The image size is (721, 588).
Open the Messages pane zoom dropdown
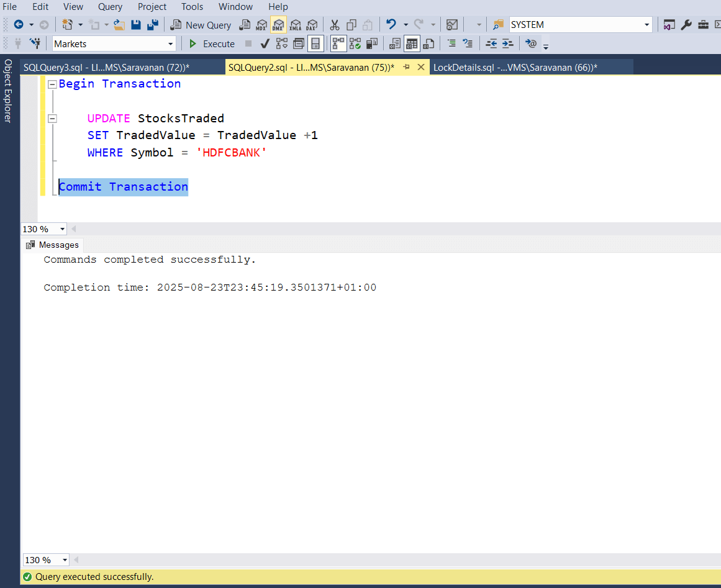pos(65,560)
